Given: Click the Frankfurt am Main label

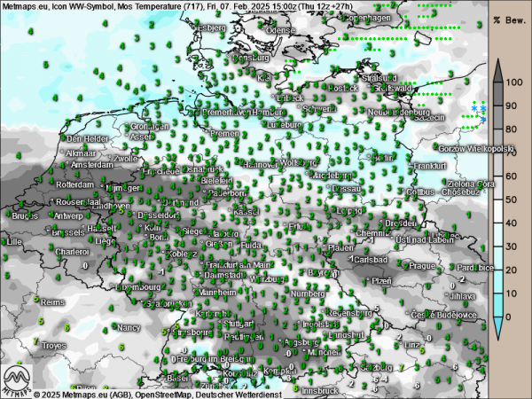Looking at the screenshot, I should (238, 265).
